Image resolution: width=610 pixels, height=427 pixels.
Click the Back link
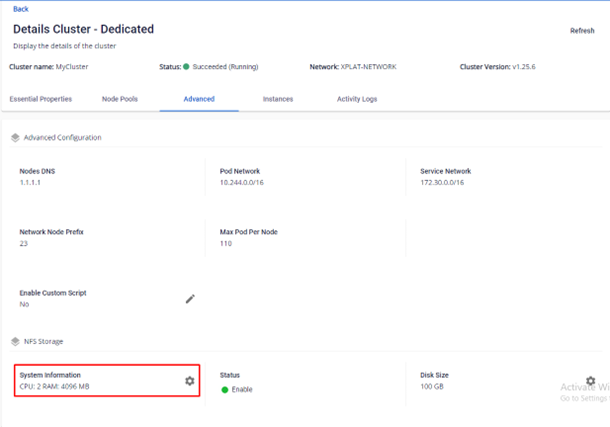20,9
